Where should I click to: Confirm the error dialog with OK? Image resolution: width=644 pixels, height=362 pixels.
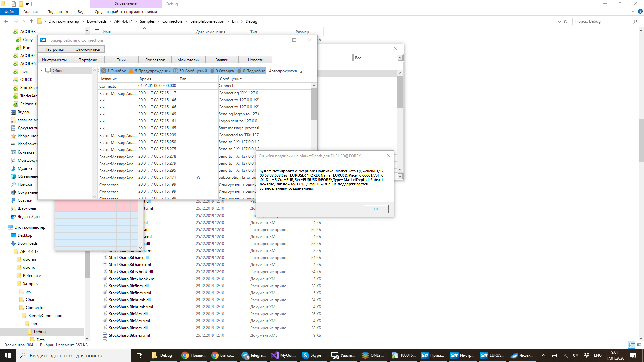[376, 209]
